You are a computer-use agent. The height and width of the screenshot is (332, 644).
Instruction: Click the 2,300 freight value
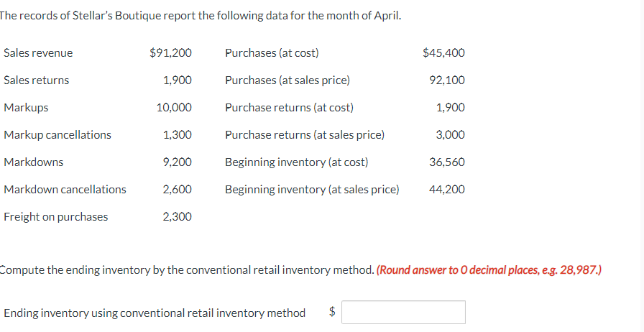coord(178,217)
